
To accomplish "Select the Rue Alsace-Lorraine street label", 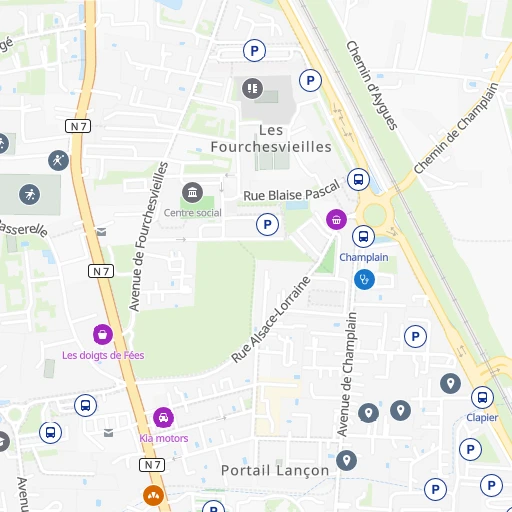I will point(271,319).
